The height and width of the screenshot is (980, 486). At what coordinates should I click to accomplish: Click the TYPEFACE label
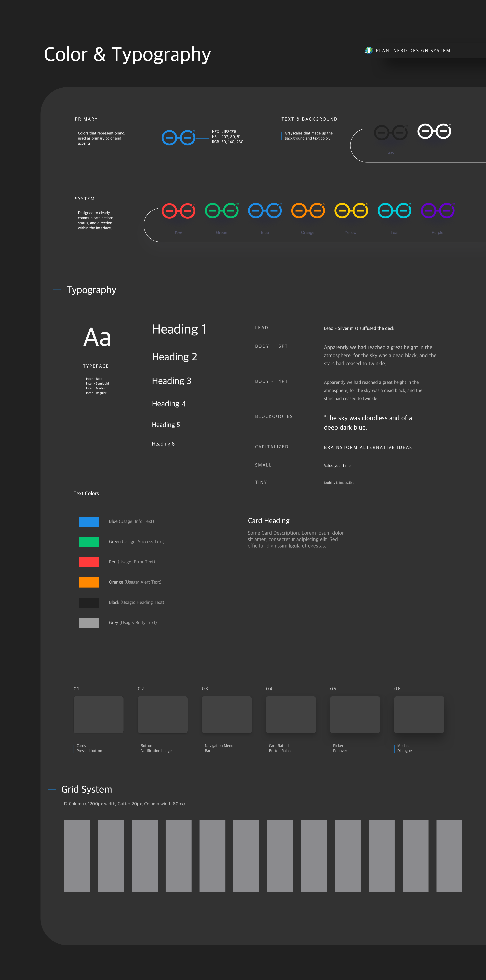pyautogui.click(x=96, y=366)
